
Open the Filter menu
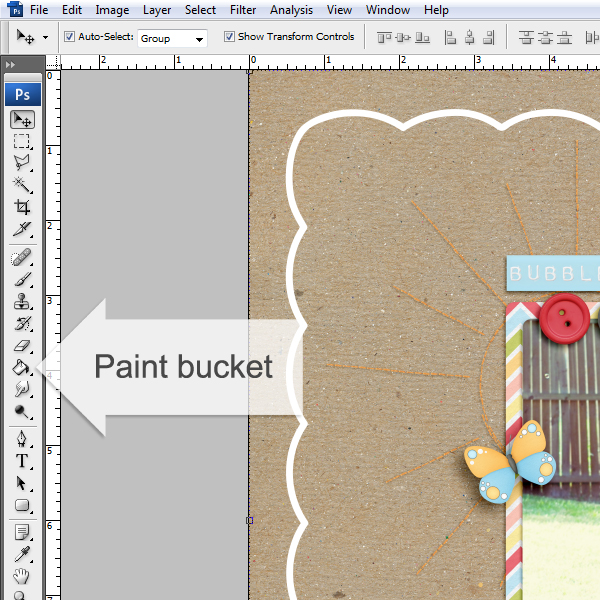pos(243,10)
